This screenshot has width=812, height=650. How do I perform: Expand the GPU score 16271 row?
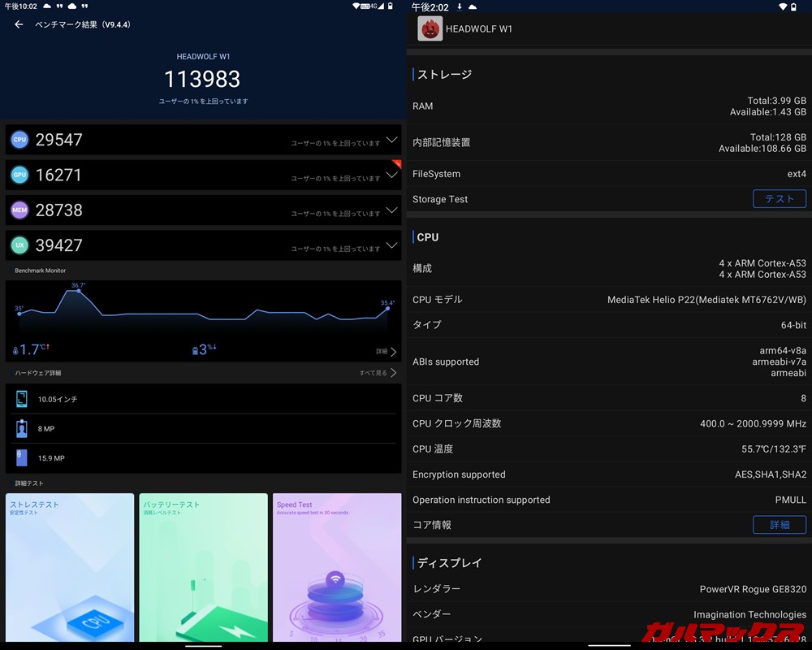point(391,175)
